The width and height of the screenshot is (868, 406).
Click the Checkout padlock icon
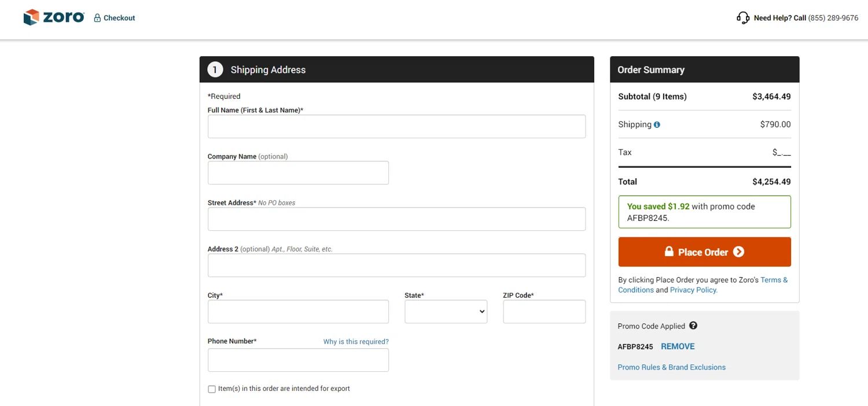tap(97, 18)
